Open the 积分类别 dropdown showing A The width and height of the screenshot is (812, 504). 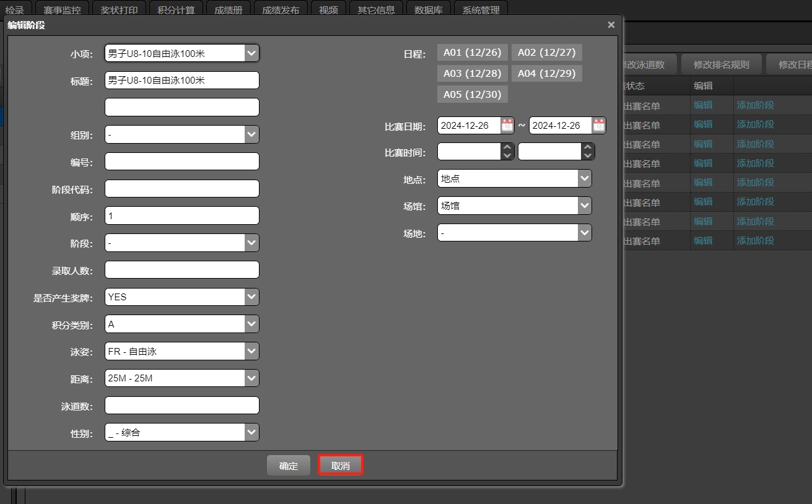pos(251,323)
